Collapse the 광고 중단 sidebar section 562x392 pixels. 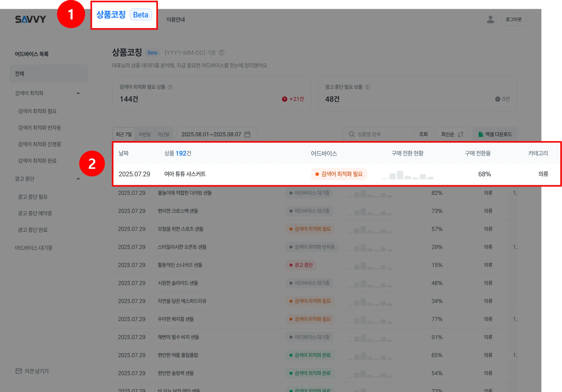(78, 179)
